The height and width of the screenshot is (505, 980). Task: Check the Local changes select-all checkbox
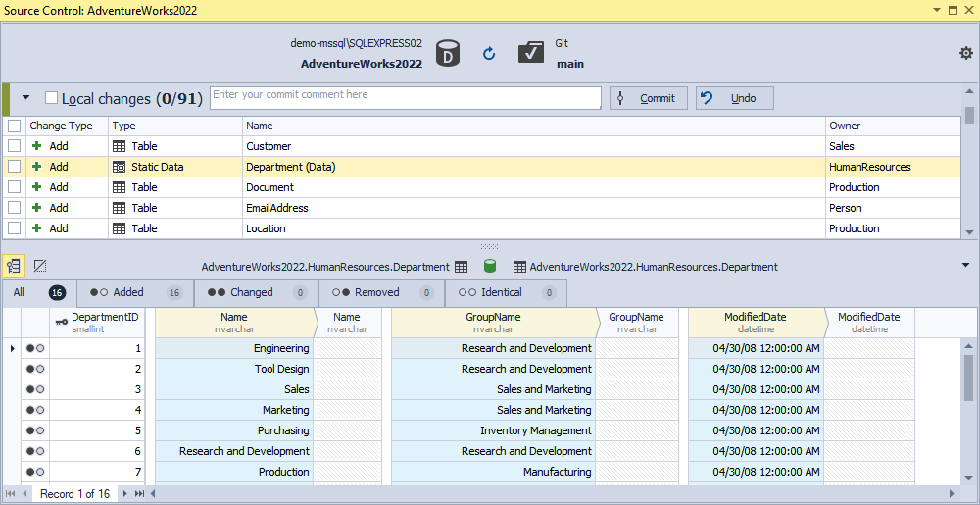click(x=52, y=98)
